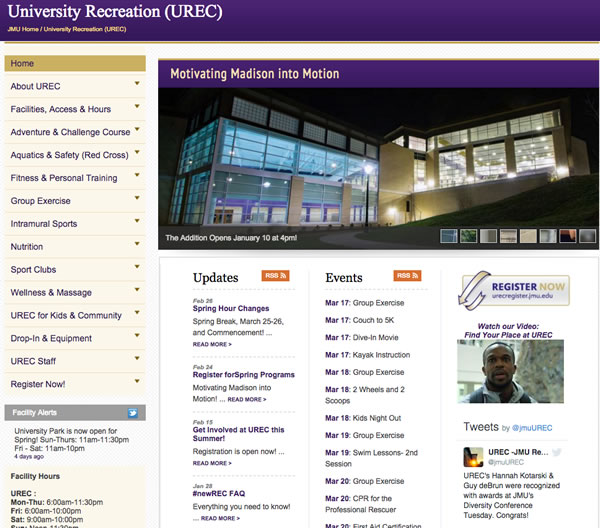The image size is (600, 528).
Task: Click the Motivating Madison into Motion slideshow image
Action: (x=378, y=168)
